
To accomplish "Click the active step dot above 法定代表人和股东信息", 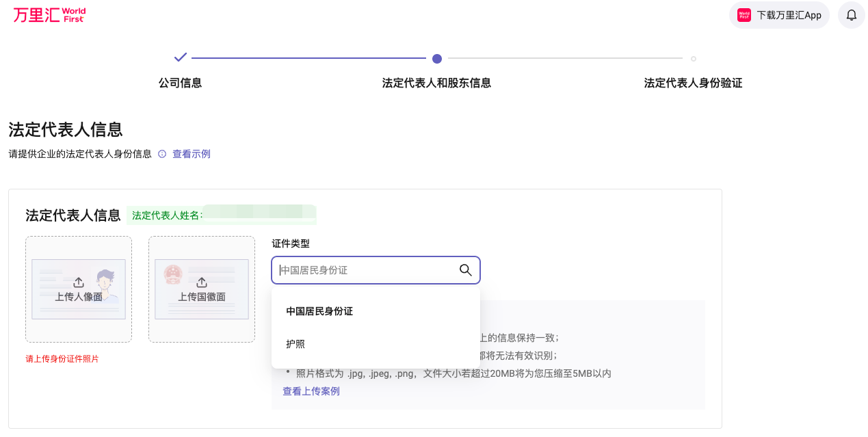I will coord(437,59).
